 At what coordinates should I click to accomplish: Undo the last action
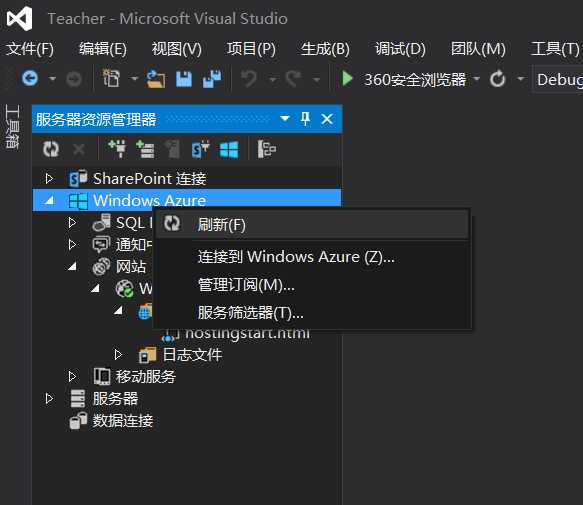click(x=249, y=79)
